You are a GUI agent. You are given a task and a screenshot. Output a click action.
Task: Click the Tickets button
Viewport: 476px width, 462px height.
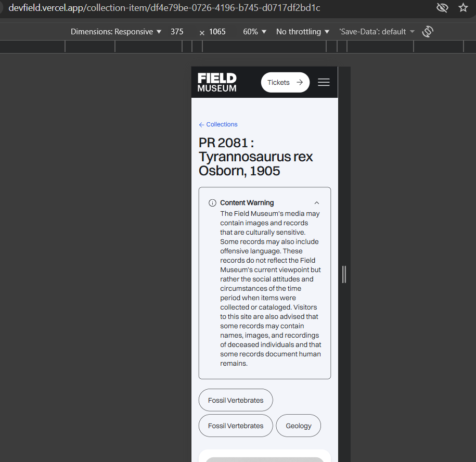tap(285, 82)
